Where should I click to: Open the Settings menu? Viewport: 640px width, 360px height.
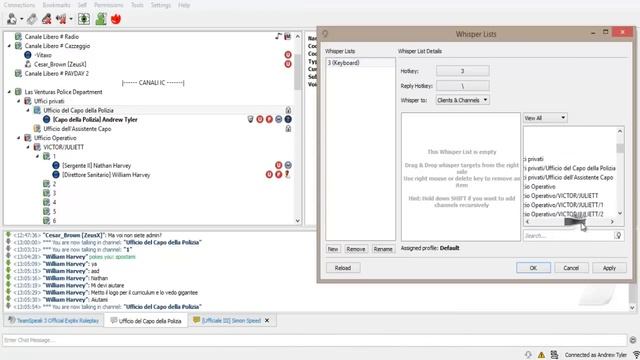[160, 5]
